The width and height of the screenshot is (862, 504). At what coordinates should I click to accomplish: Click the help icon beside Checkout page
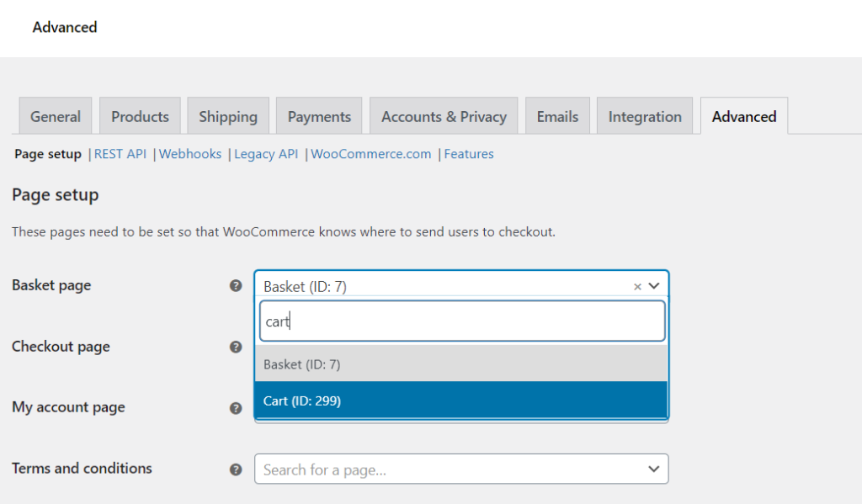[x=236, y=347]
